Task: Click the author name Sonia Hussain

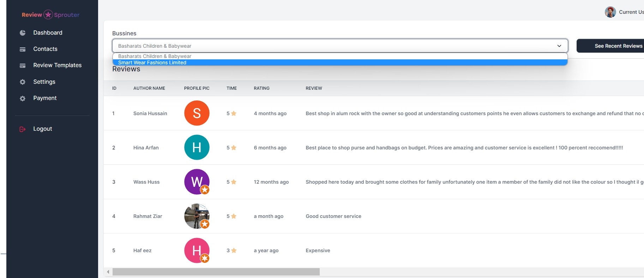Action: click(x=150, y=113)
